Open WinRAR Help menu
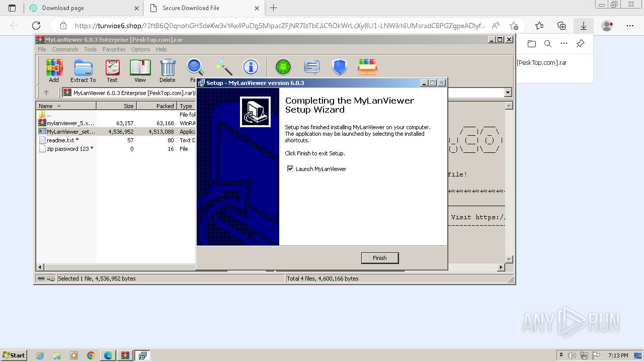The width and height of the screenshot is (644, 362). (161, 49)
